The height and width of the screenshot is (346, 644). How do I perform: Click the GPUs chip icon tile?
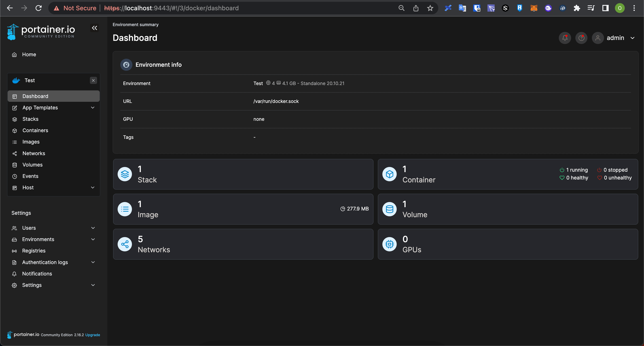pyautogui.click(x=389, y=244)
